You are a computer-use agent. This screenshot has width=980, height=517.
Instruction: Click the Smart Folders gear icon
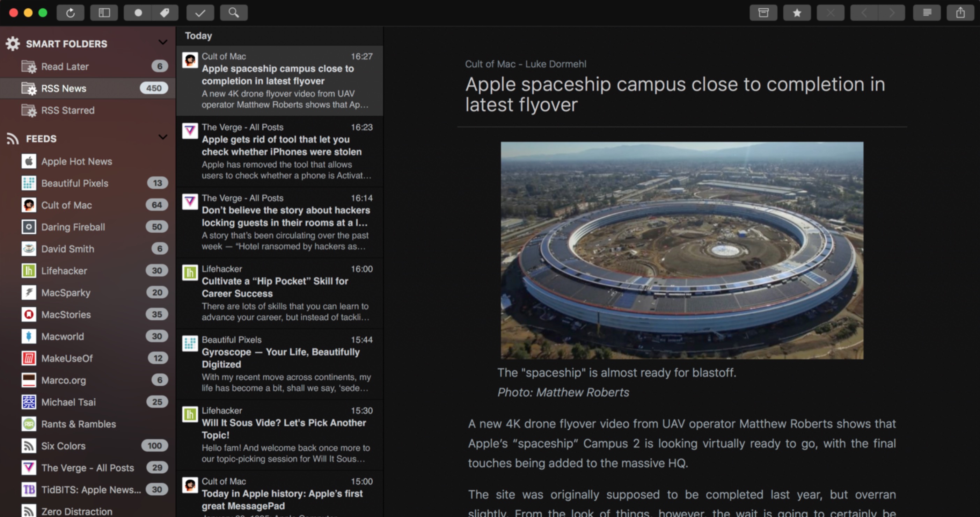[13, 44]
